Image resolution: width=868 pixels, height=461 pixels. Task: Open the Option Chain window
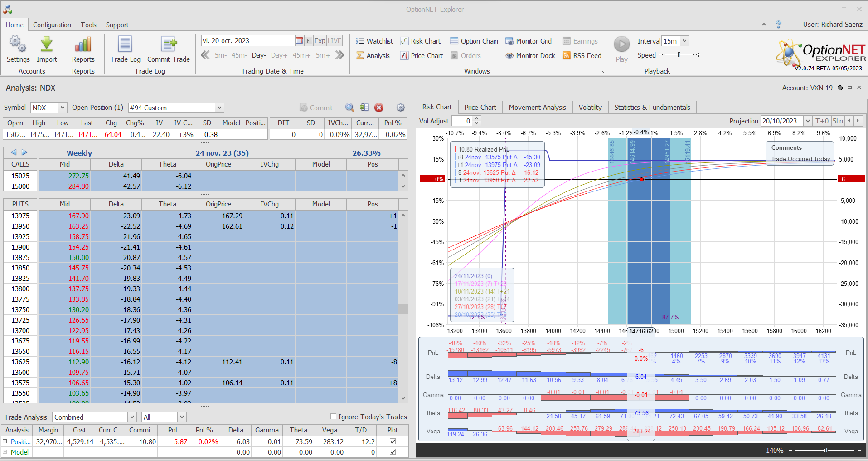(x=474, y=41)
